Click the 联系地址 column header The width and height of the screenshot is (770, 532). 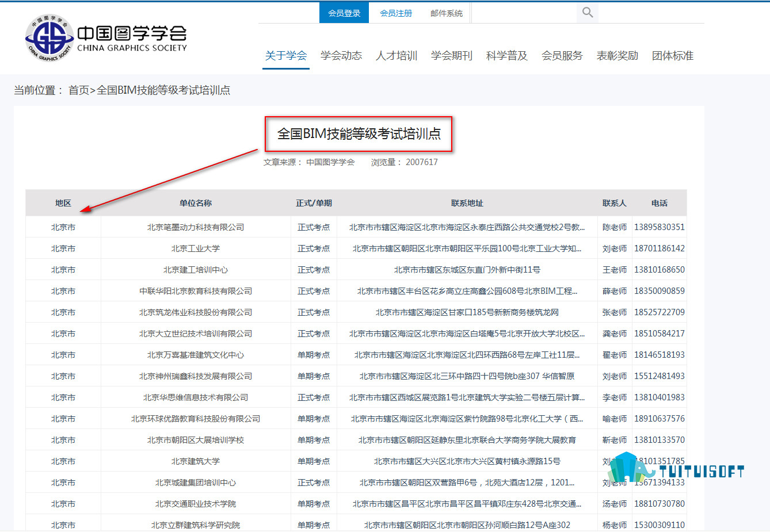tap(467, 203)
